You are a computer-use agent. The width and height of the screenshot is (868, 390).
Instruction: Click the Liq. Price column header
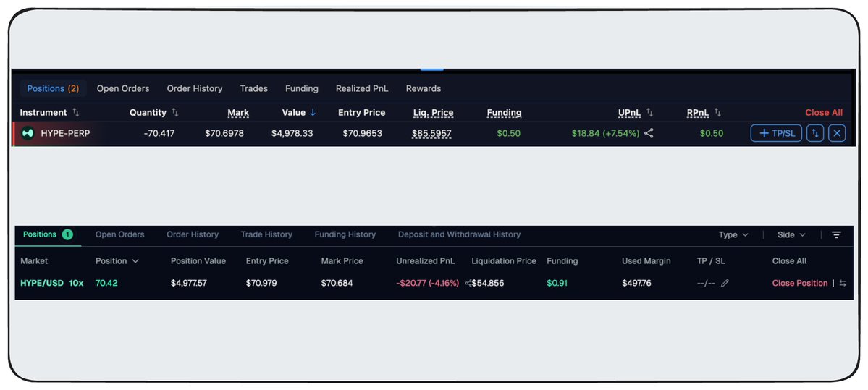[x=434, y=113]
